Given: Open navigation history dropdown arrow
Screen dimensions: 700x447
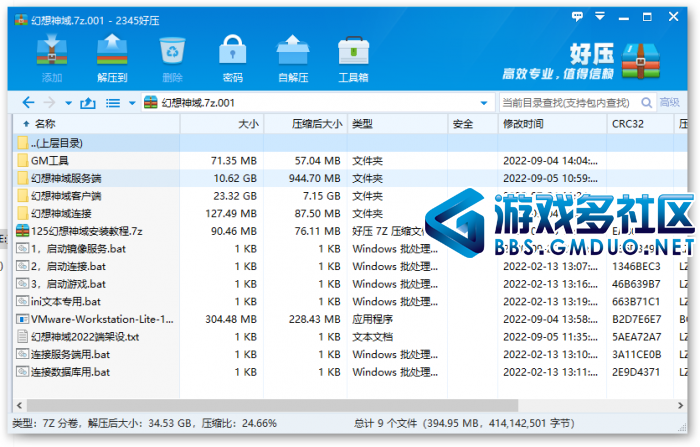Looking at the screenshot, I should pyautogui.click(x=68, y=103).
